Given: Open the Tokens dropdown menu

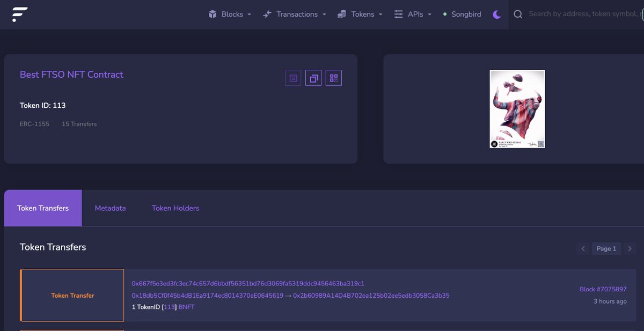Looking at the screenshot, I should click(x=360, y=14).
